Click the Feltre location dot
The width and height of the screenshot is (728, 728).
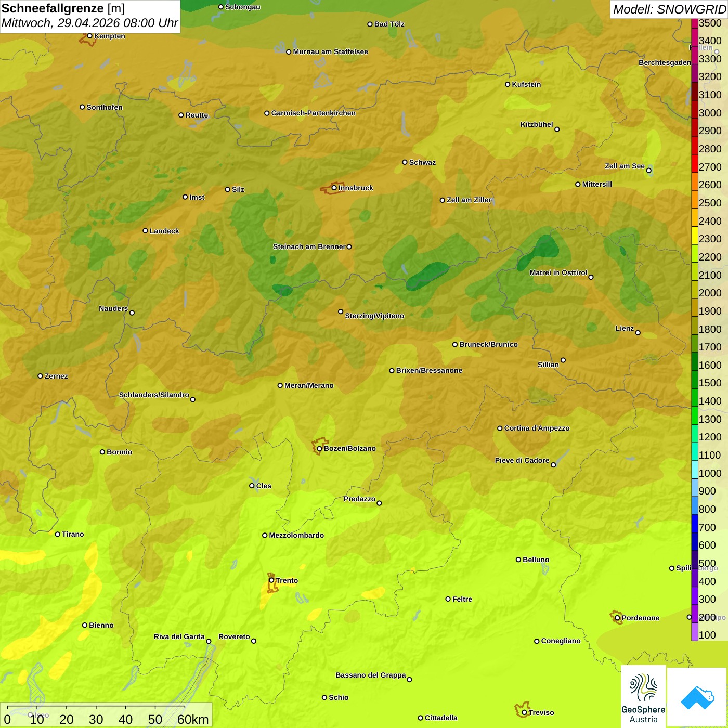click(x=448, y=599)
